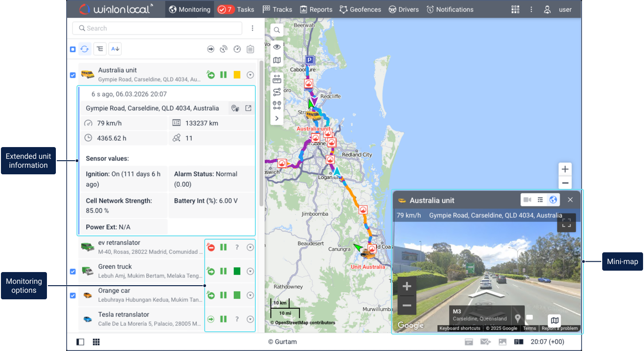
Task: Click the Terms link in mini-map
Action: coord(529,328)
